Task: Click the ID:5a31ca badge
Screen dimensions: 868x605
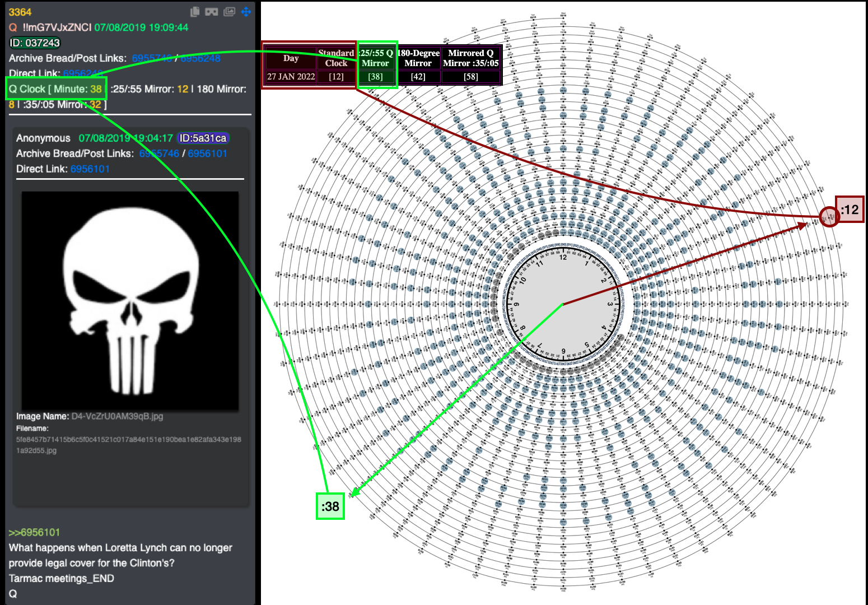Action: click(x=203, y=138)
